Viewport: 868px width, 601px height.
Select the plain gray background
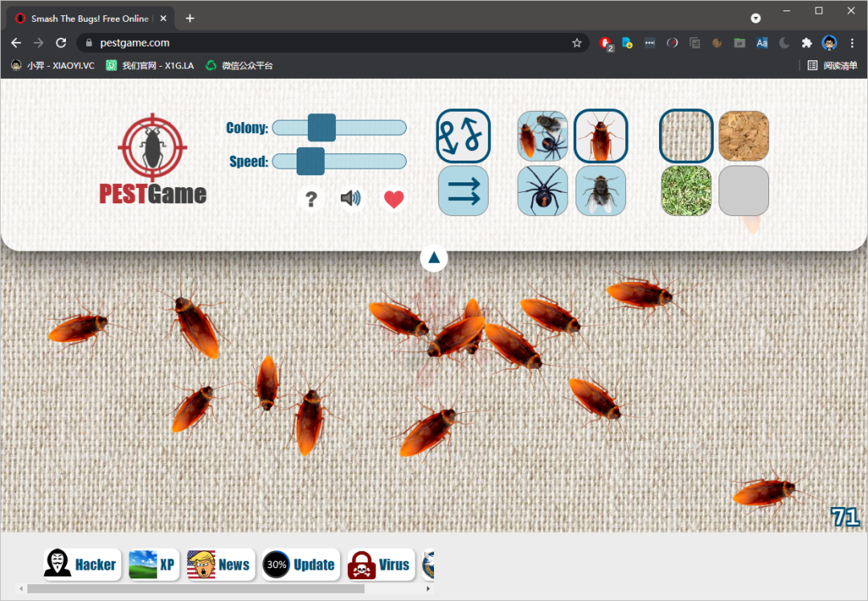coord(743,191)
